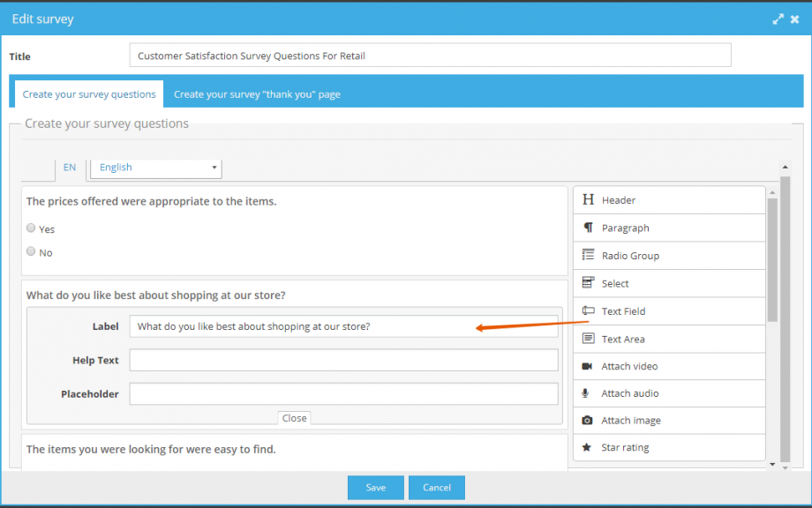Click the Attach video camera icon
Screen dimensions: 812x508
587,366
